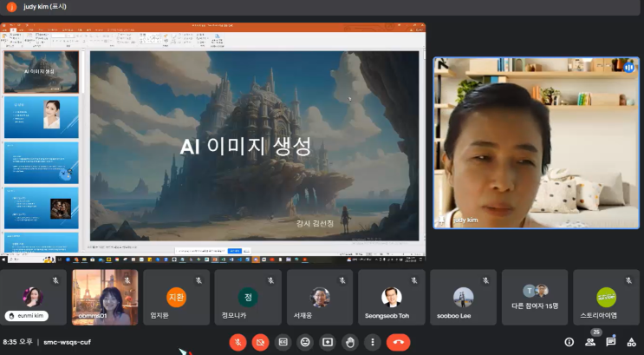Click the 강사 김선정 text on the slide
The width and height of the screenshot is (644, 355).
click(315, 223)
